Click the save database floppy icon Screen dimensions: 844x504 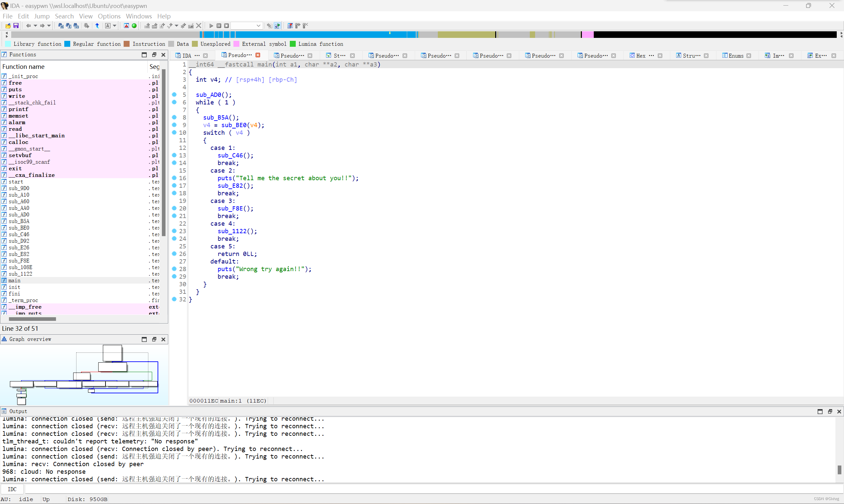[x=15, y=26]
